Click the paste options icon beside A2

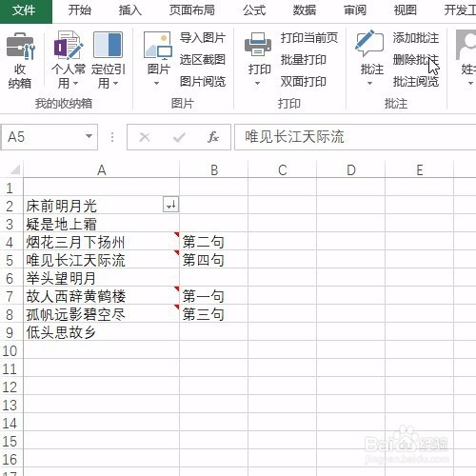(x=170, y=205)
